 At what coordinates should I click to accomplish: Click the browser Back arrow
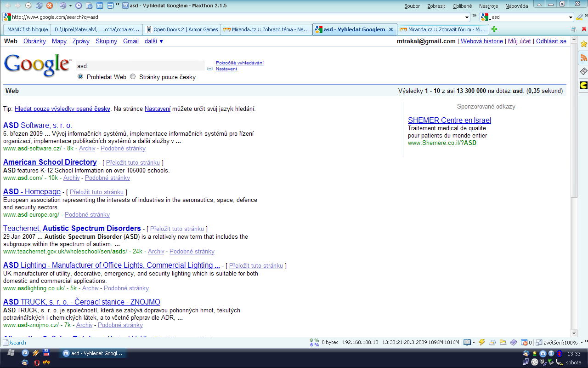click(x=7, y=6)
